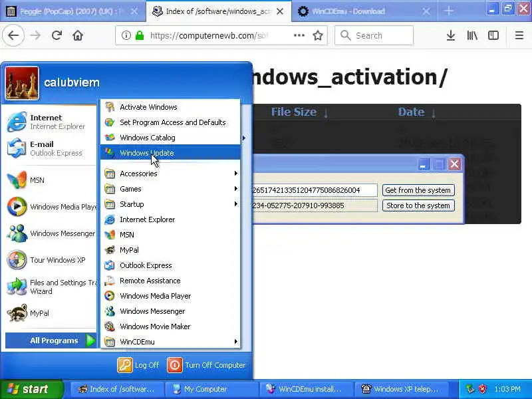Click the red security shield tray icon
Screen dimensions: 532x399
[x=483, y=389]
